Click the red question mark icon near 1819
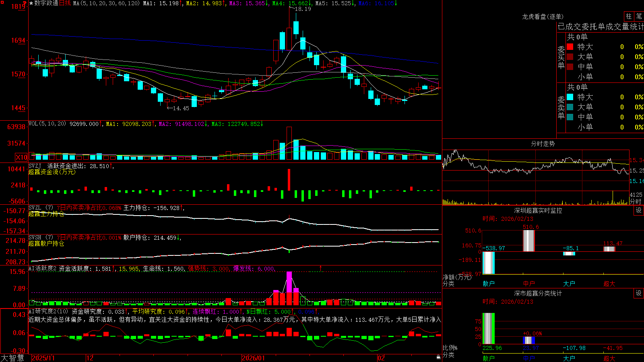This screenshot has height=362, width=644. pyautogui.click(x=25, y=4)
